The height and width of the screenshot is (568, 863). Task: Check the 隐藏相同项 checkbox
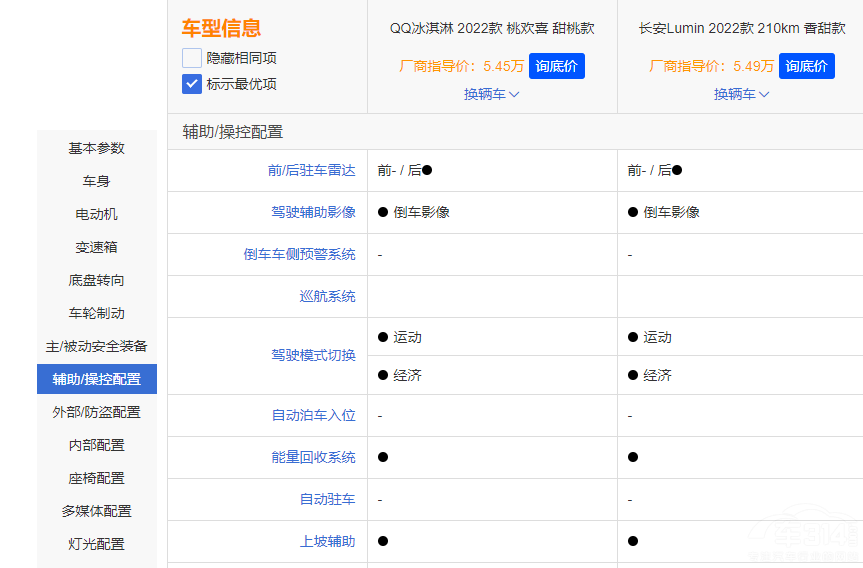tap(192, 58)
